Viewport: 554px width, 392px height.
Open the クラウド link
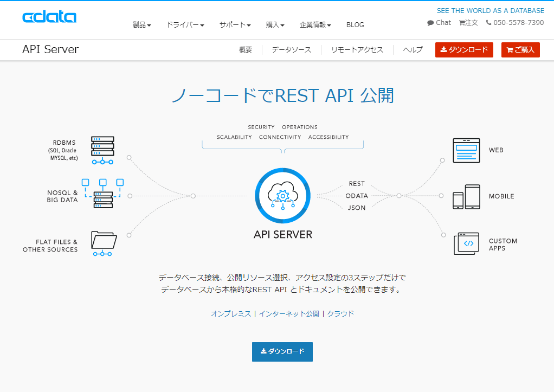340,313
